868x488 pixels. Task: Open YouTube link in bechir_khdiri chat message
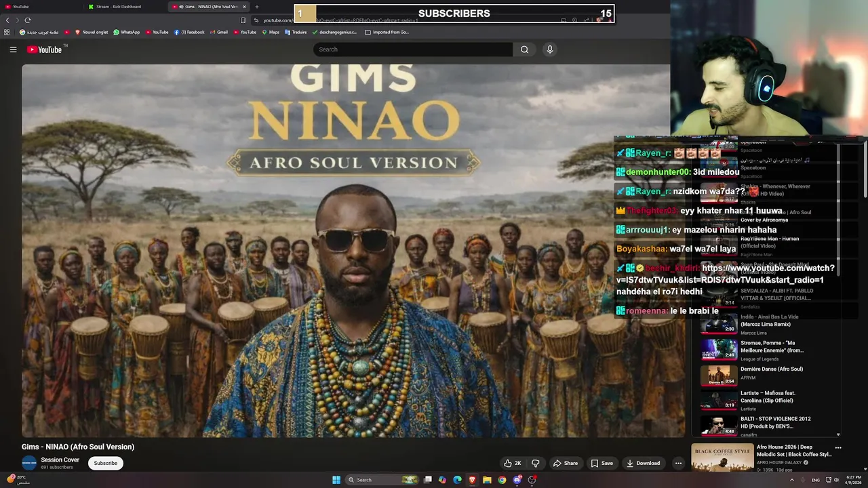[x=726, y=274]
